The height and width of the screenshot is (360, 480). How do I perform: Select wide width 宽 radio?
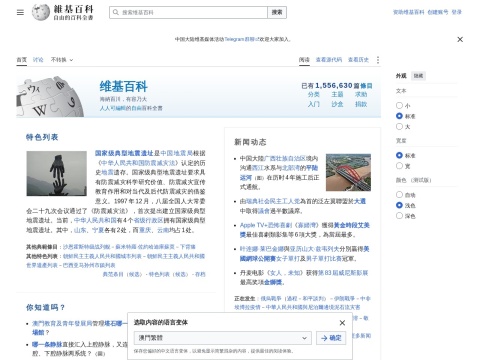pyautogui.click(x=399, y=166)
